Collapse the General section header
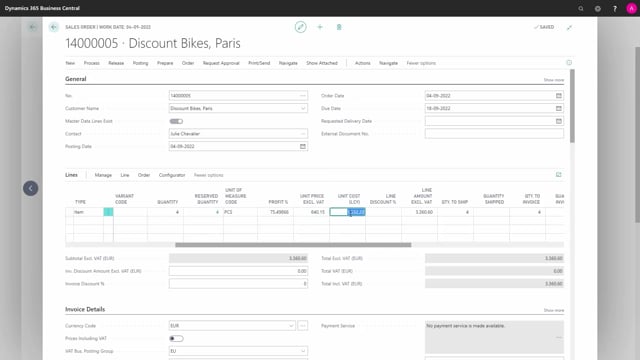 pyautogui.click(x=76, y=79)
